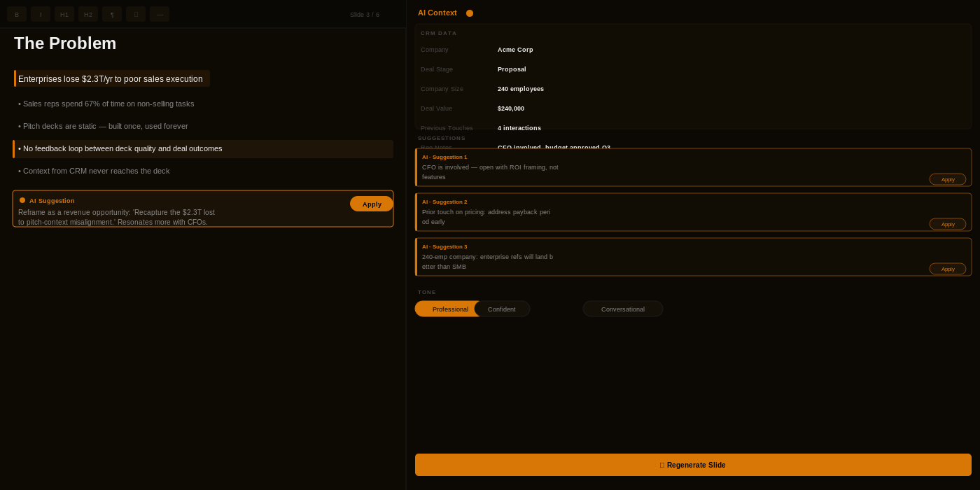The height and width of the screenshot is (490, 980).
Task: Select the Confident tone option
Action: [502, 309]
